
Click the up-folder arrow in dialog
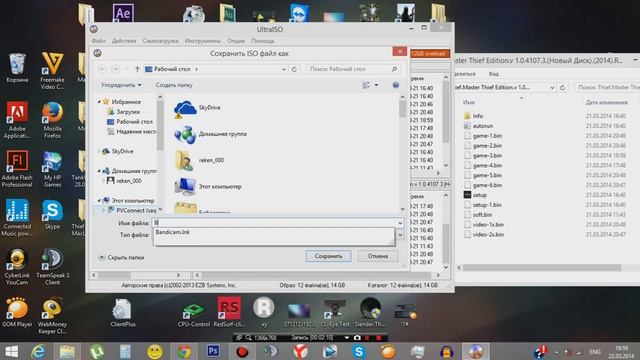click(x=138, y=69)
